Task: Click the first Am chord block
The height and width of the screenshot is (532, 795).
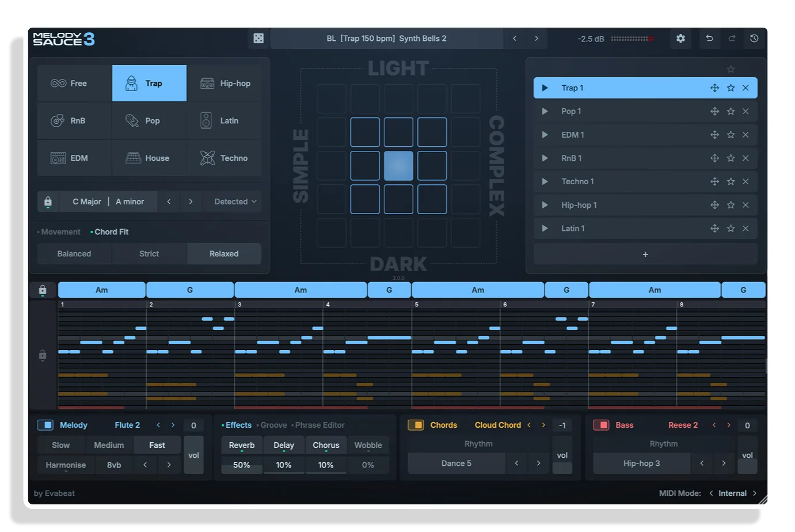Action: pos(102,290)
